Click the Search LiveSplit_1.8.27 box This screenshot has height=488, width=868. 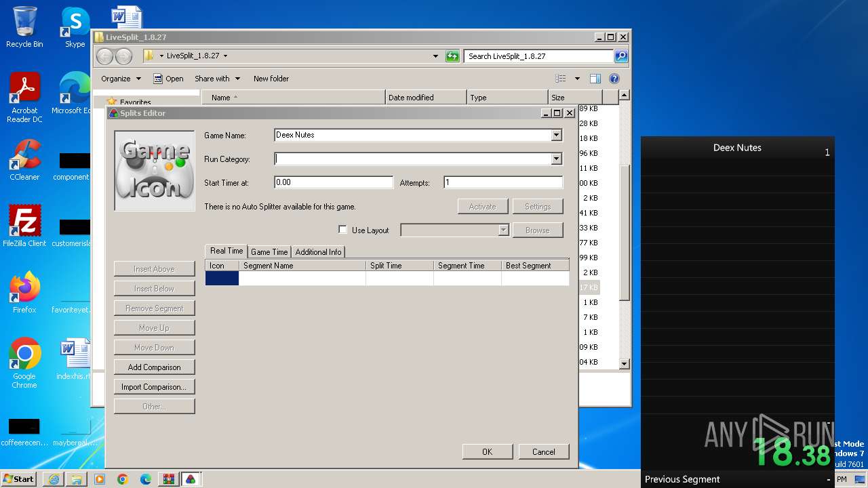[x=539, y=56]
